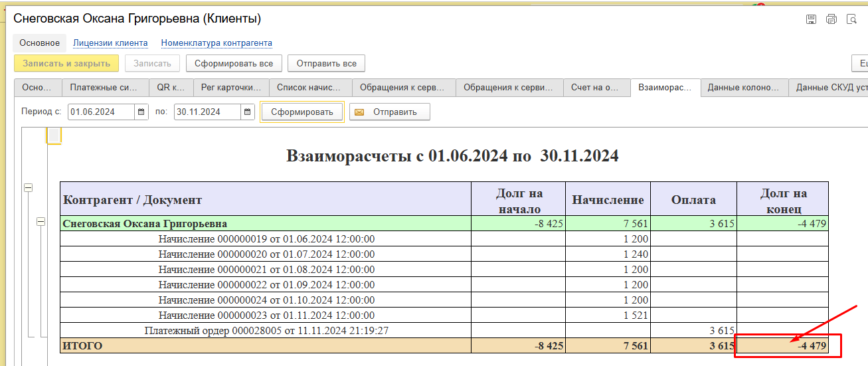Viewport: 868px width, 366px height.
Task: Select the Взаиморас... tab
Action: pos(665,88)
